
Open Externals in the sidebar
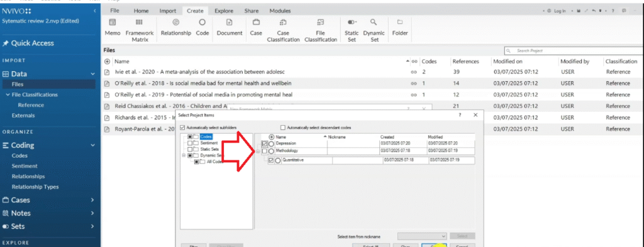point(23,115)
